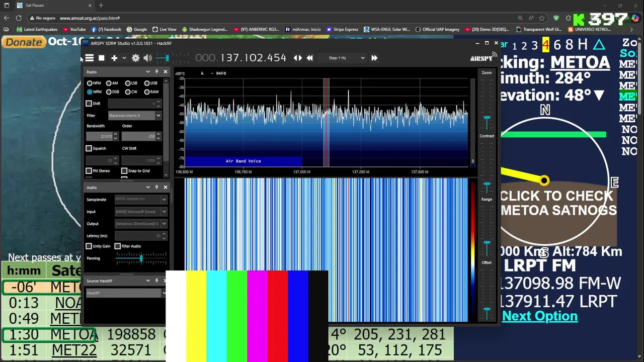Expand the arrow beside the plus icon
644x362 pixels.
tap(124, 58)
